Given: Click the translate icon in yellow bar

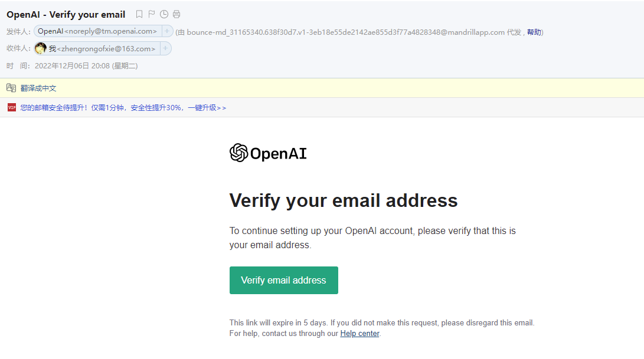Looking at the screenshot, I should point(11,88).
